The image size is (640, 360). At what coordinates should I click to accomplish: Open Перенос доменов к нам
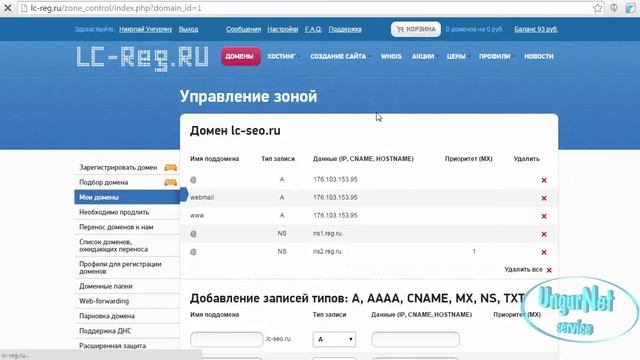(116, 227)
